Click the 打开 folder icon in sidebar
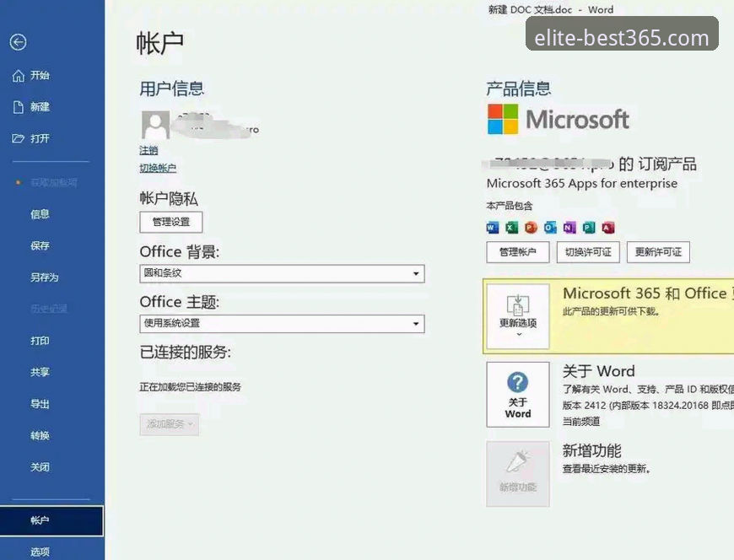734x560 pixels. click(x=18, y=138)
